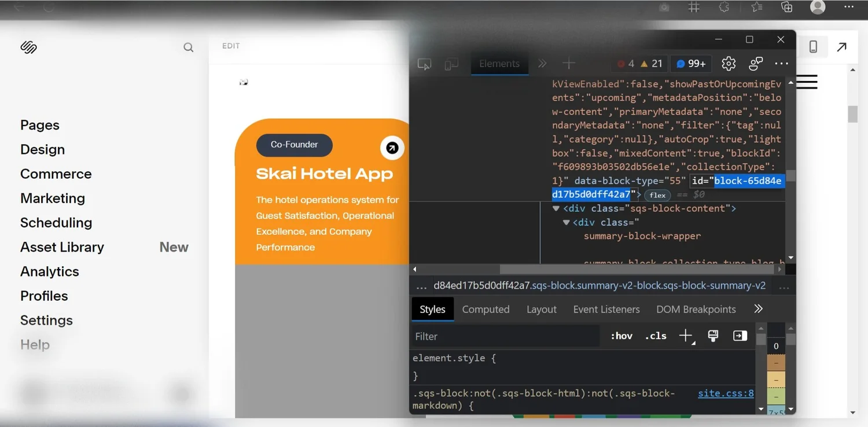Open the site.css:8 stylesheet link
Viewport: 868px width, 427px height.
click(x=725, y=393)
